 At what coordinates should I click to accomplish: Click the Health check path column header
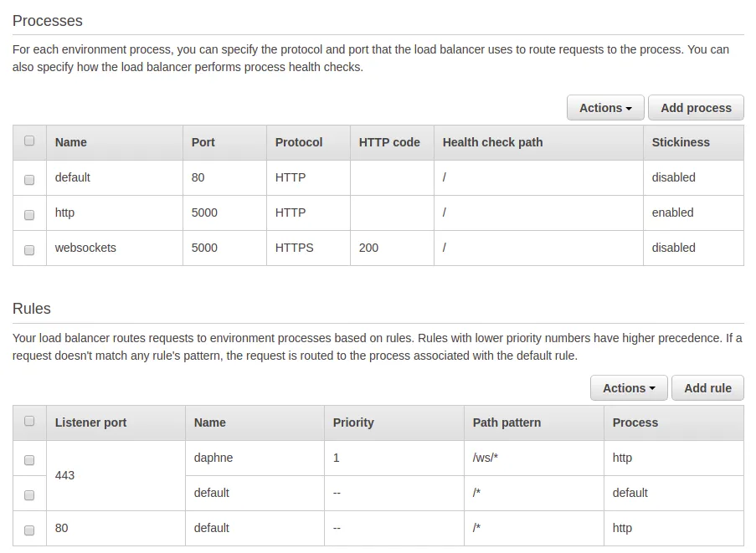pyautogui.click(x=492, y=142)
